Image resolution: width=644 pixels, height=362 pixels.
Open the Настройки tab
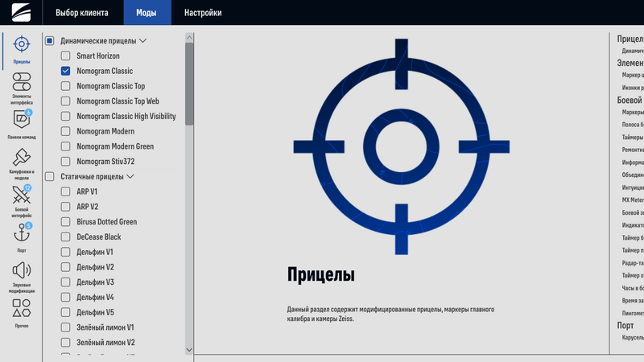click(203, 13)
